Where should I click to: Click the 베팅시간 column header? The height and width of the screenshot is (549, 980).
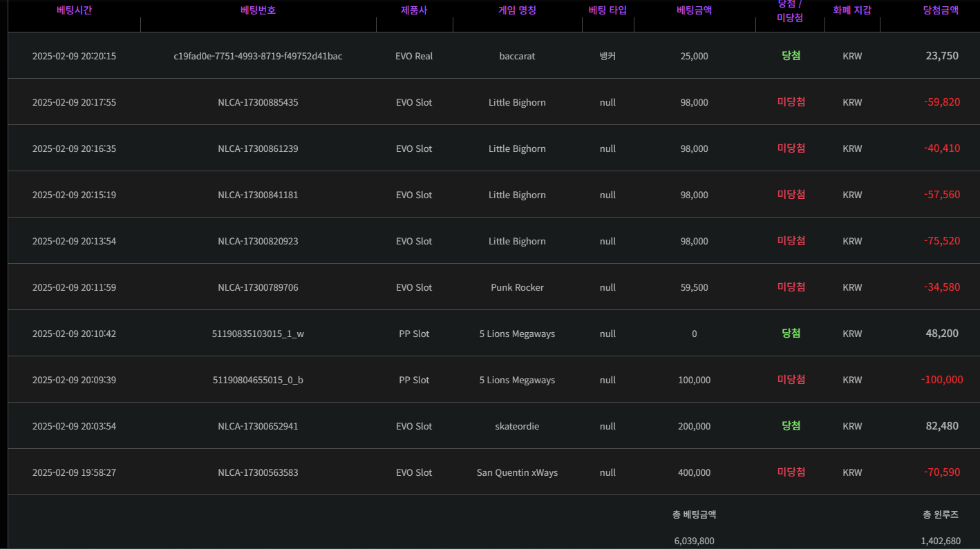click(74, 10)
